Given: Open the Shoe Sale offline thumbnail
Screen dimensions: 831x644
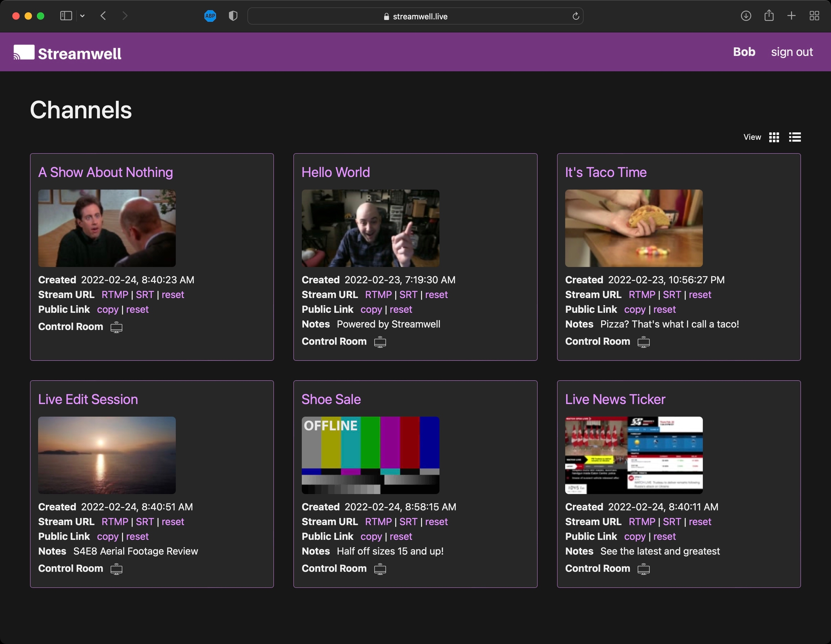Looking at the screenshot, I should [x=370, y=455].
